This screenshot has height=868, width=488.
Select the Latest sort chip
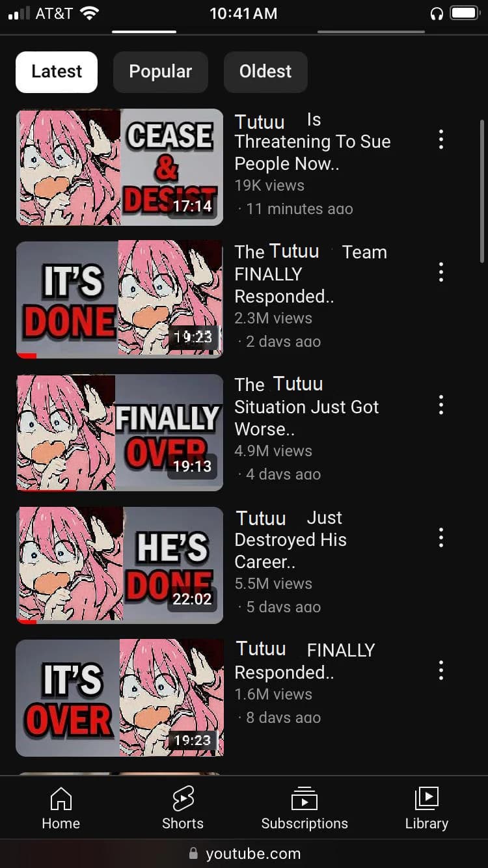[57, 72]
